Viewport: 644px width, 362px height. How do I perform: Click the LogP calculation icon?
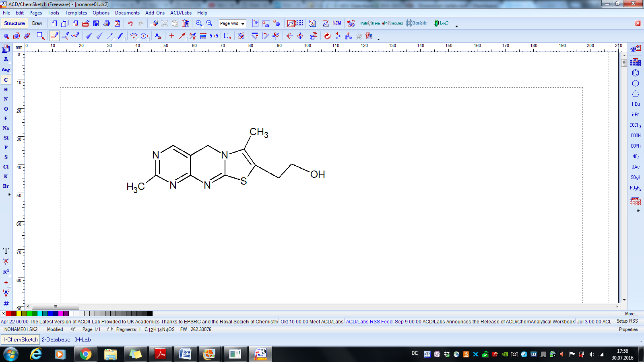[x=441, y=23]
